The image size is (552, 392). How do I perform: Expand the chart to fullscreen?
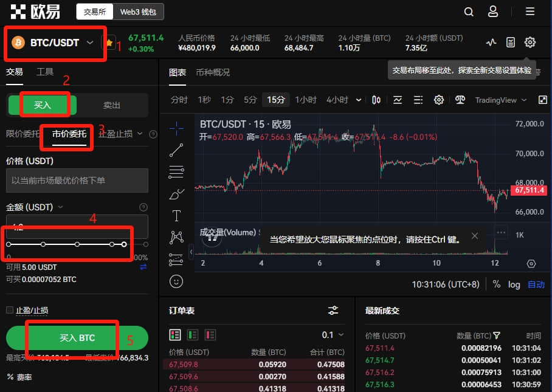543,100
